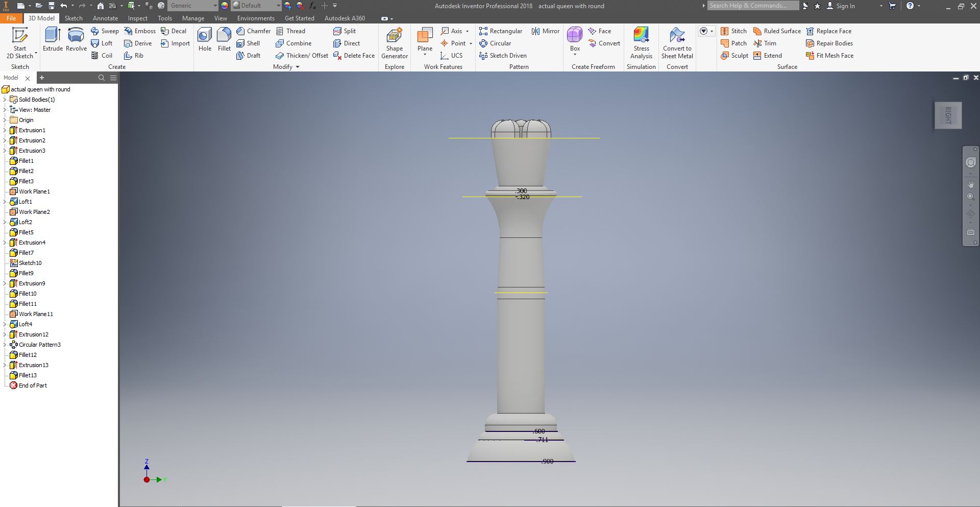Expand Circular Pattern3 node
This screenshot has height=507, width=980.
click(5, 345)
